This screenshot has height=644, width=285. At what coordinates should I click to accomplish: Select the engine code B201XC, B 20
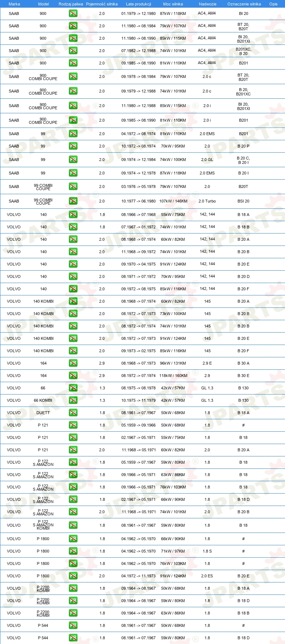point(243,51)
